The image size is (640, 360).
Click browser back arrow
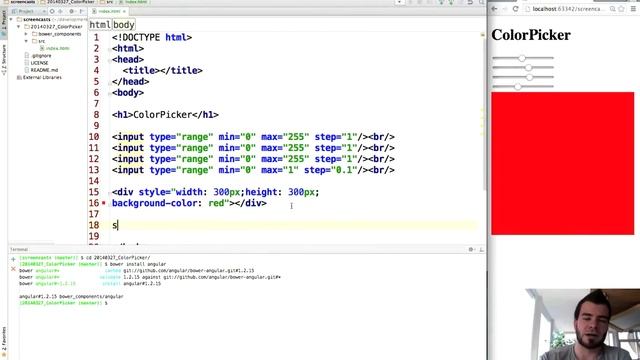point(494,9)
